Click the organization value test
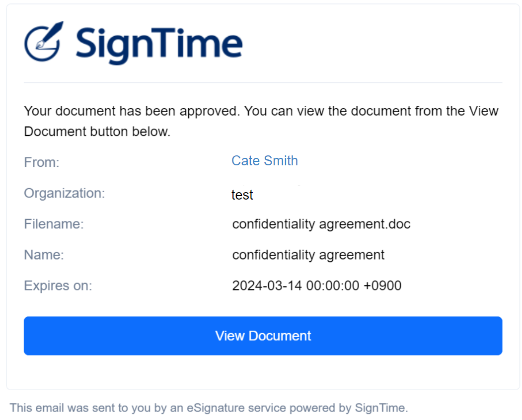The width and height of the screenshot is (522, 420). coord(242,195)
